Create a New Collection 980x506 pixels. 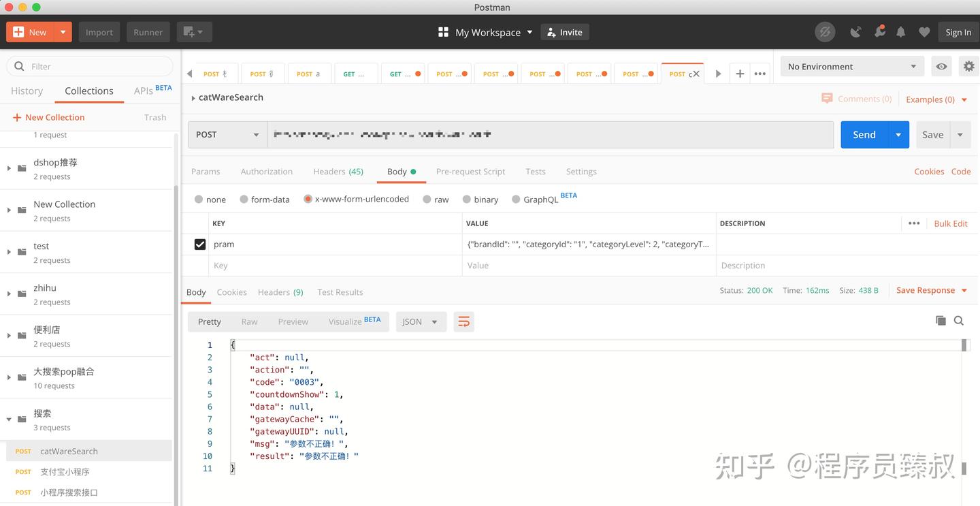pos(48,117)
